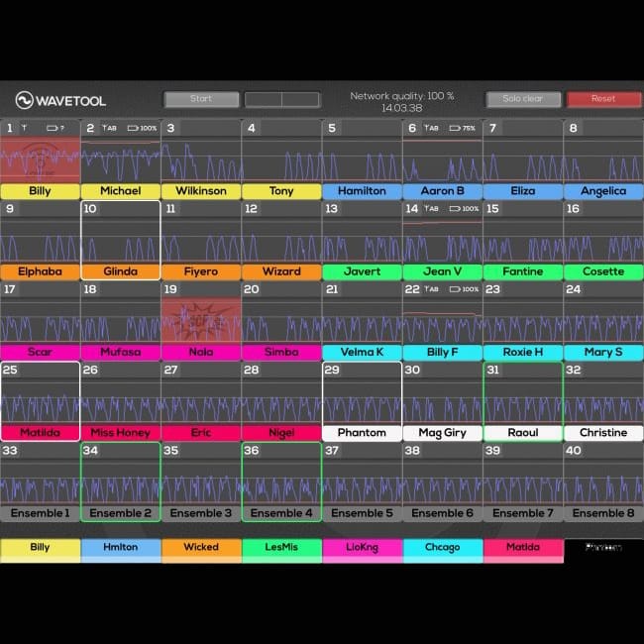Select the Chcago group tab
This screenshot has width=644, height=644.
pos(443,550)
